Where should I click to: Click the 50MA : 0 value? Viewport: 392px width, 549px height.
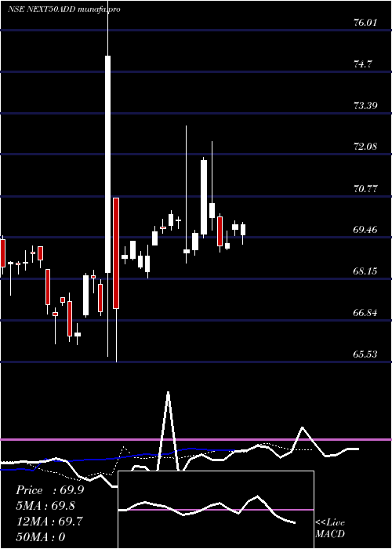(41, 537)
